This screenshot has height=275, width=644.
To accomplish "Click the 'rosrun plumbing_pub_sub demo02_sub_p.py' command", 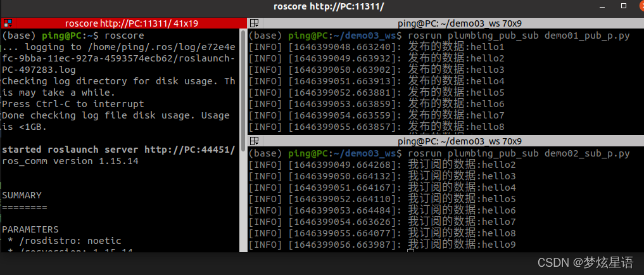I will point(519,154).
